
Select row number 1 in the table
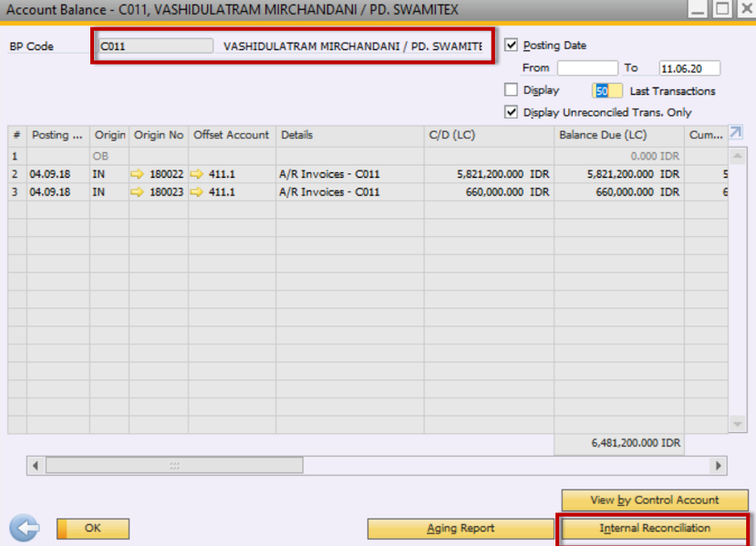17,156
